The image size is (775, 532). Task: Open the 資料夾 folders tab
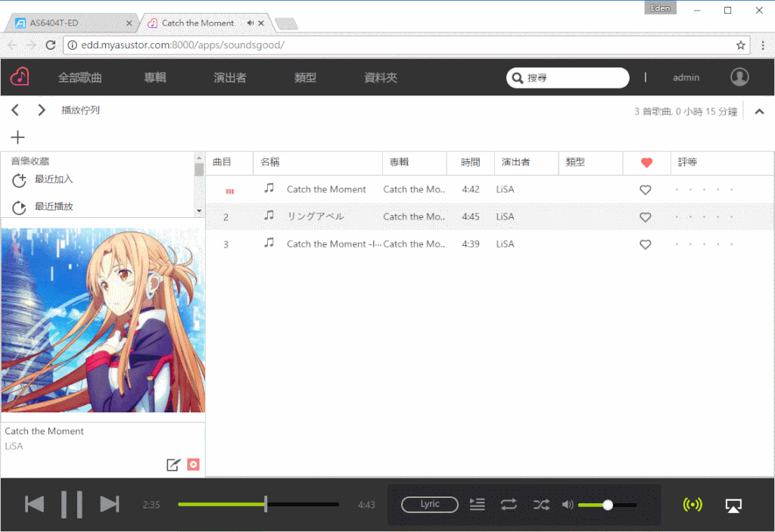click(x=381, y=78)
